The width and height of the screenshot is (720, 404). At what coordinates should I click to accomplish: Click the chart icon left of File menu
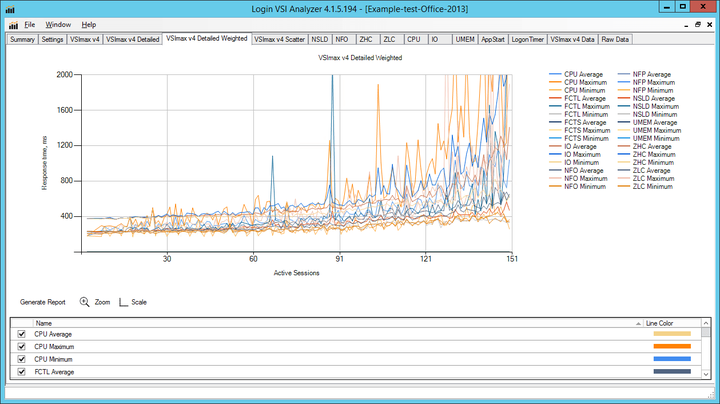11,24
